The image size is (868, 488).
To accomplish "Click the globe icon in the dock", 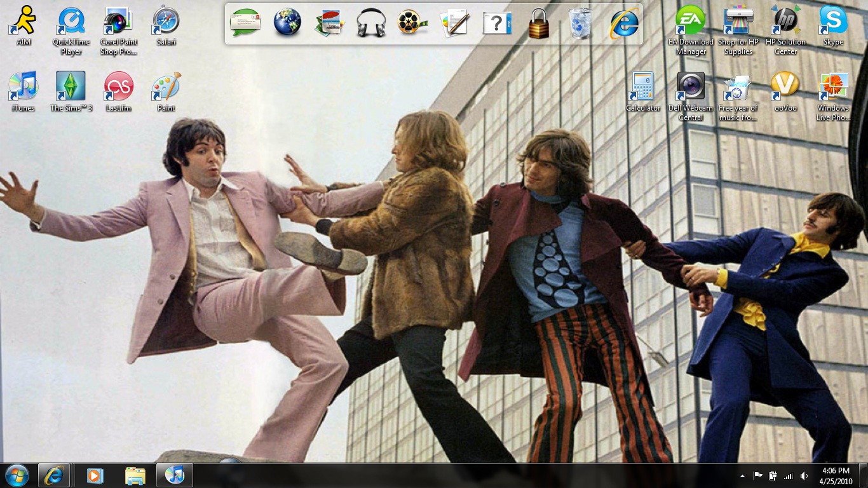I will [287, 23].
